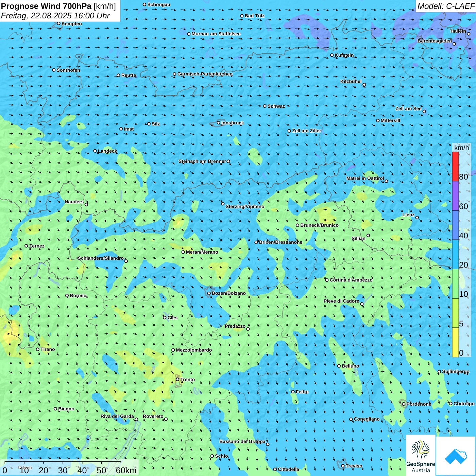Click the Feltre location marker circle

coord(293,392)
